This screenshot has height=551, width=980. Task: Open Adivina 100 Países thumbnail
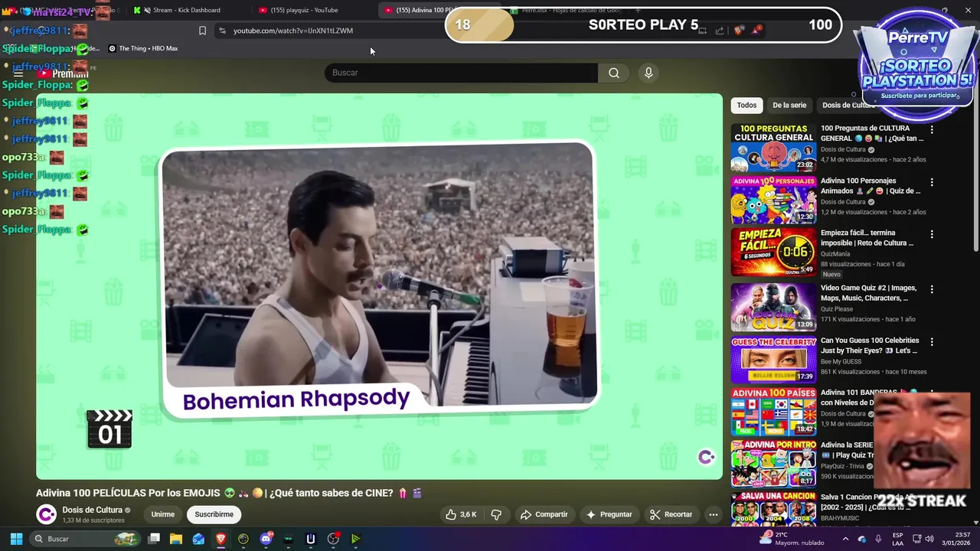773,412
